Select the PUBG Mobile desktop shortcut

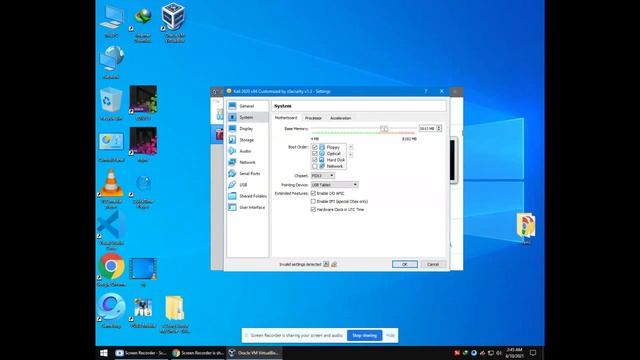(142, 312)
